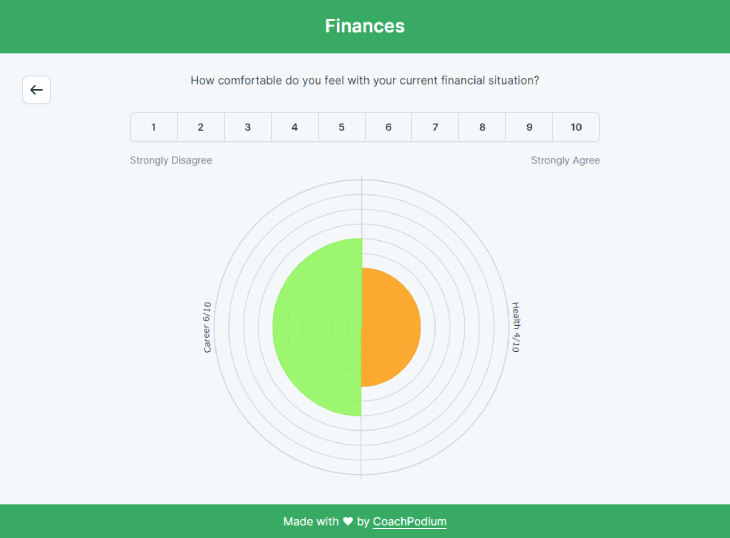Click the Career 6/10 label

tap(207, 327)
